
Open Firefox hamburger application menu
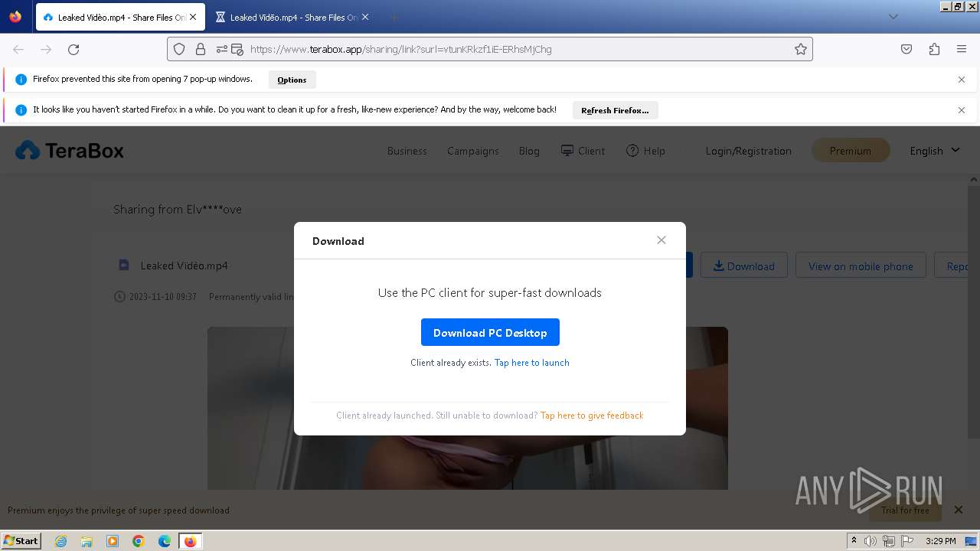[962, 49]
